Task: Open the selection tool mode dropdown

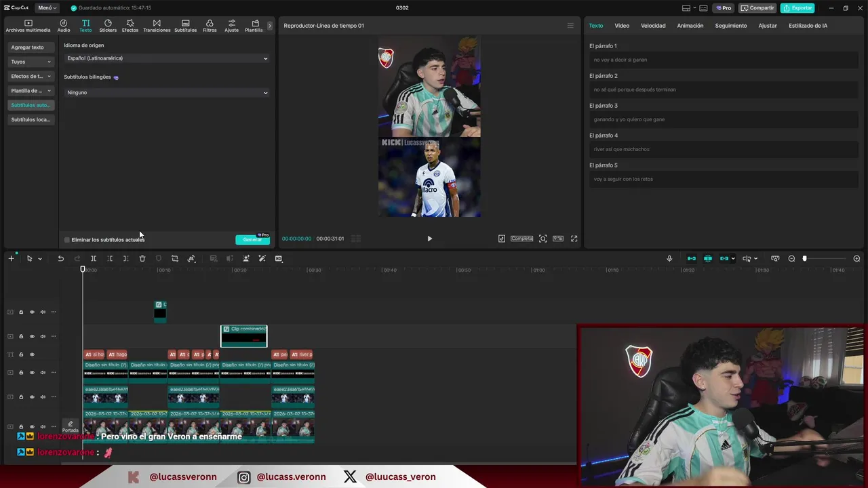Action: pos(40,259)
